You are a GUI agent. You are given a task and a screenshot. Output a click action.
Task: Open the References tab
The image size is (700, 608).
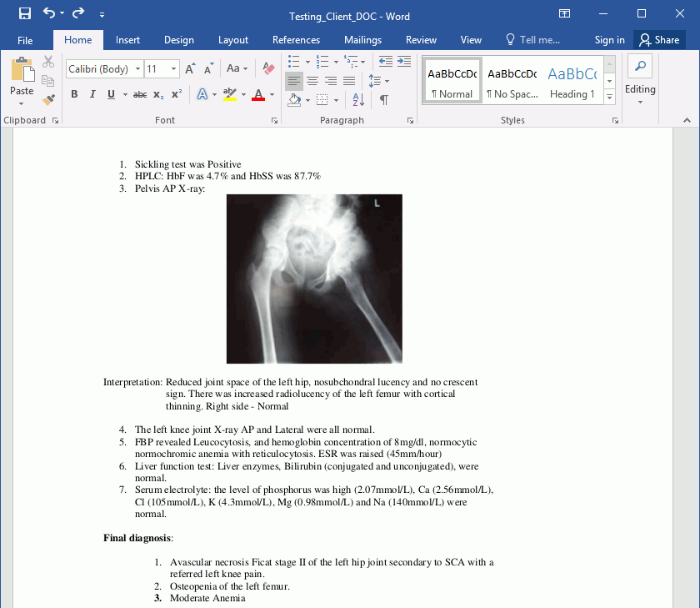(x=296, y=40)
